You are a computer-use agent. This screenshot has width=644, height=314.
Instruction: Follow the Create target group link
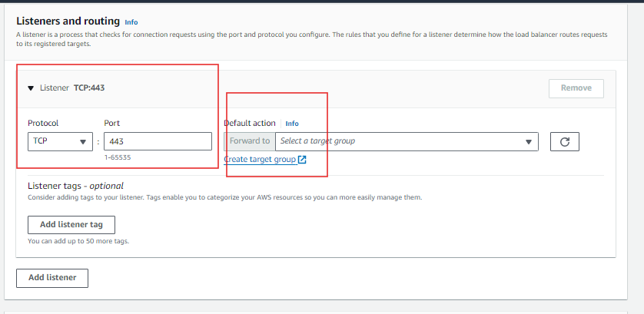pyautogui.click(x=260, y=160)
